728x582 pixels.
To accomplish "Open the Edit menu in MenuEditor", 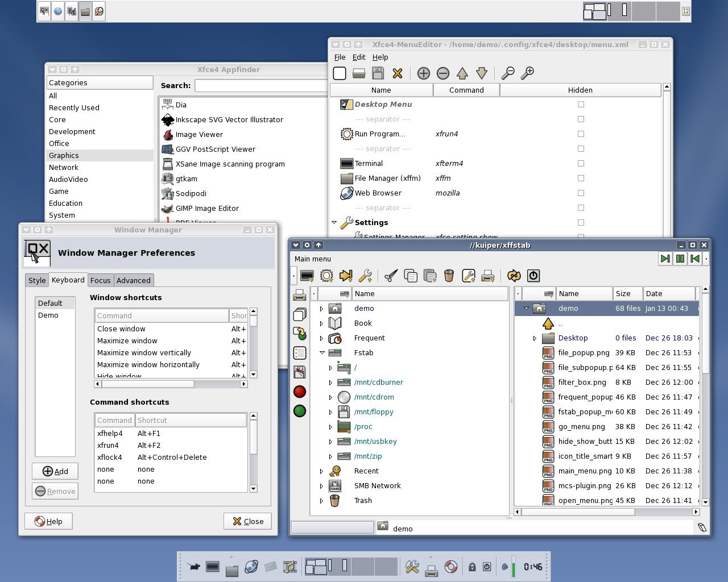I will 359,57.
